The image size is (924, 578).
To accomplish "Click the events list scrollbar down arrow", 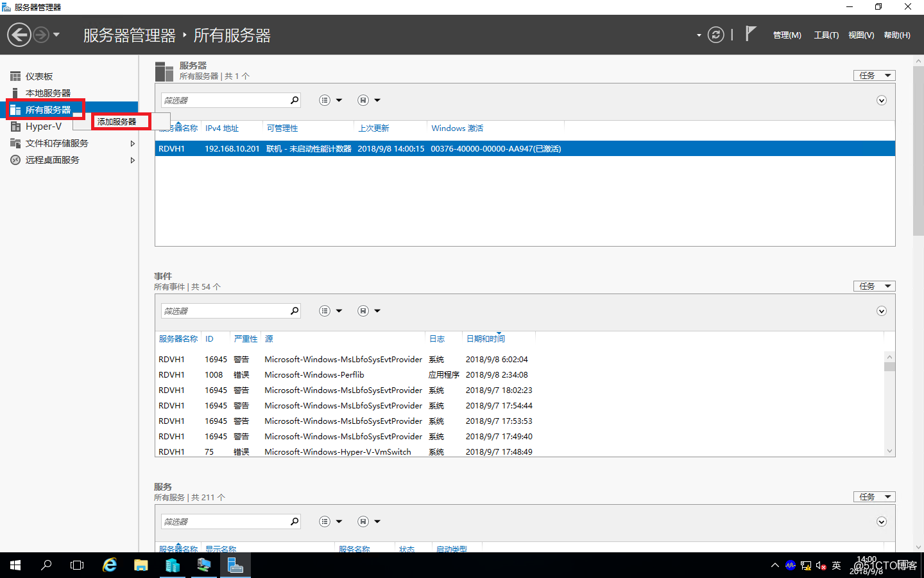I will (889, 451).
